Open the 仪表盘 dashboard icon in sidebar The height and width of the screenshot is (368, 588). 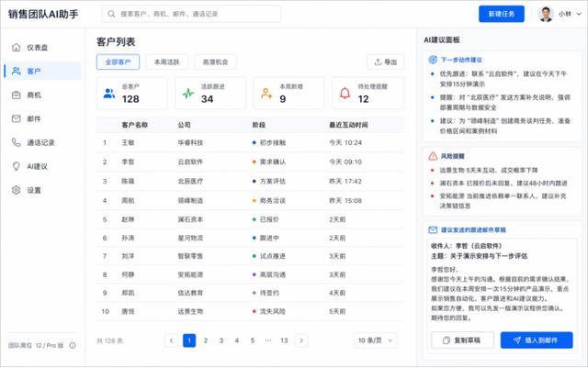coord(17,47)
